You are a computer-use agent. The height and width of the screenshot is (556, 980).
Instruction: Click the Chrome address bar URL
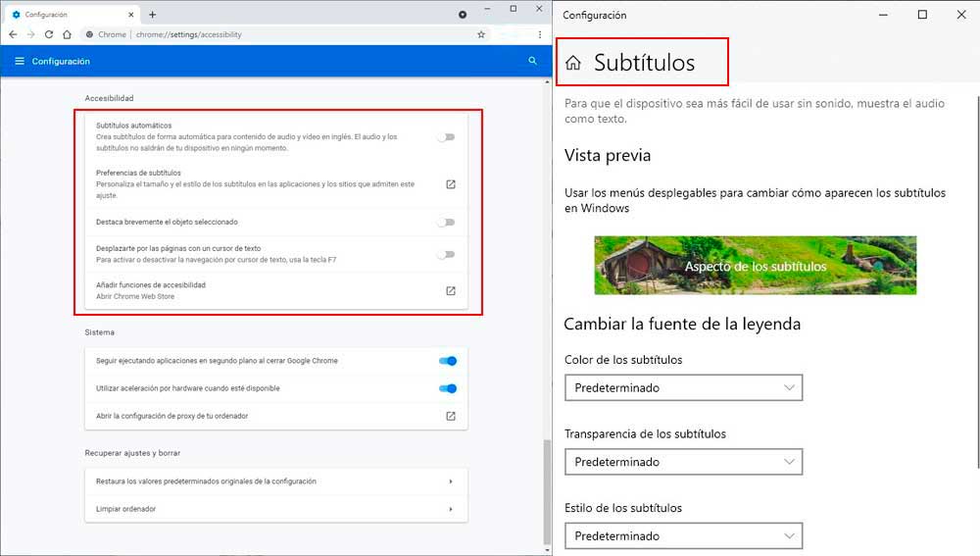189,34
